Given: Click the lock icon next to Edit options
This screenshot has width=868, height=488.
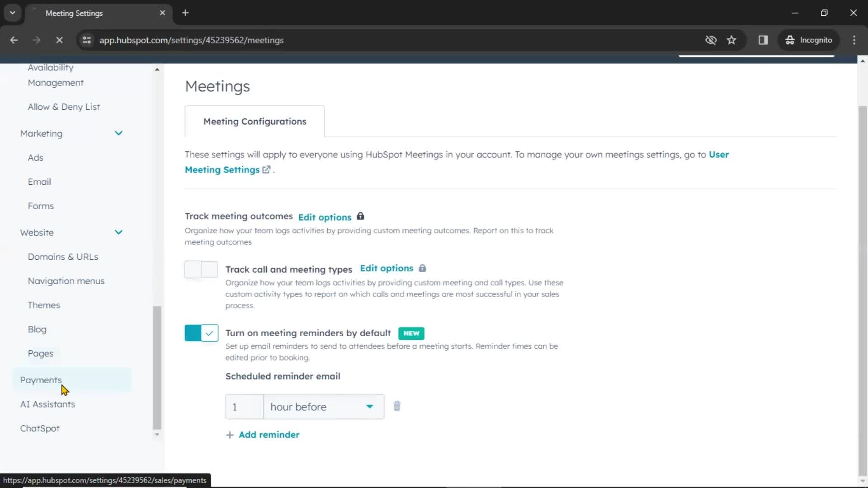Looking at the screenshot, I should pos(361,216).
